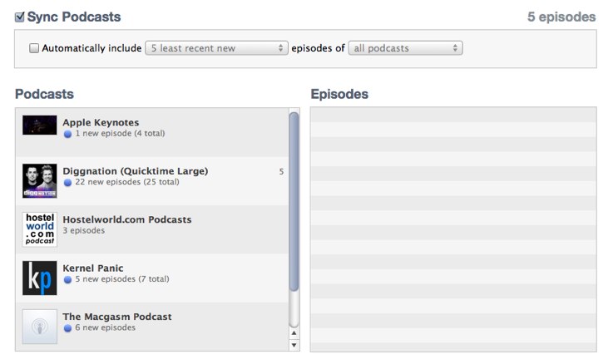Click '6 new episodes' text under Macgasm
Viewport: 613px width, 364px height.
(105, 327)
